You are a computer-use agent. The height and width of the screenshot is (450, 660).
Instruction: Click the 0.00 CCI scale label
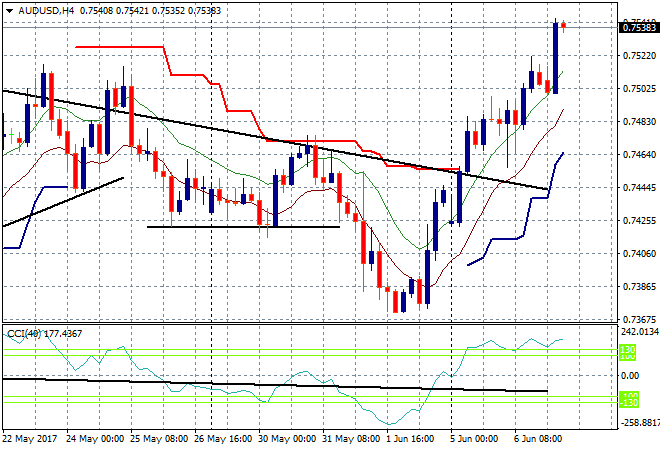(631, 375)
